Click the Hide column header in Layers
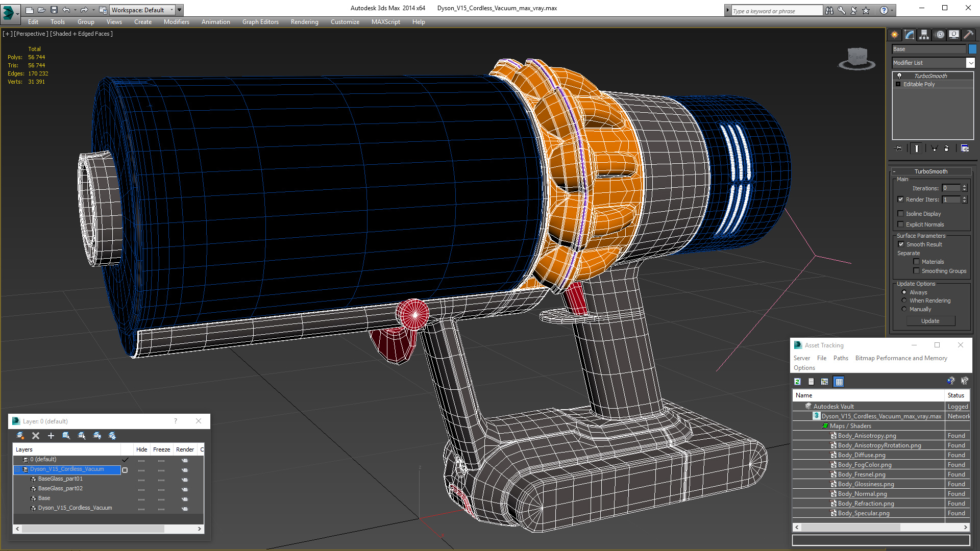This screenshot has width=980, height=551. tap(142, 449)
